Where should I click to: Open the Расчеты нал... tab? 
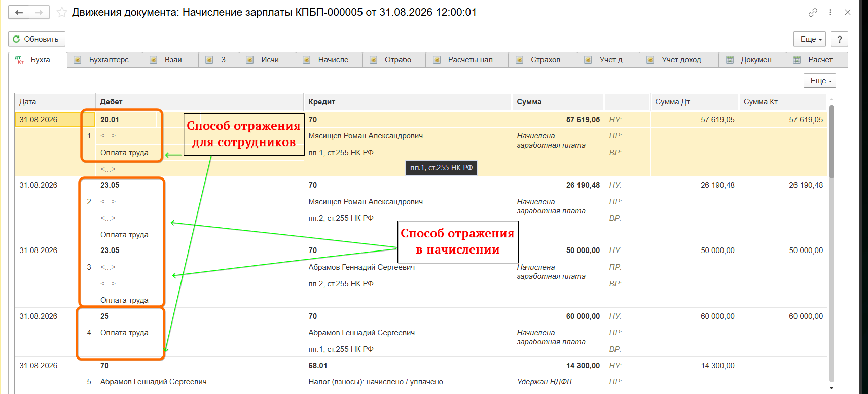467,60
